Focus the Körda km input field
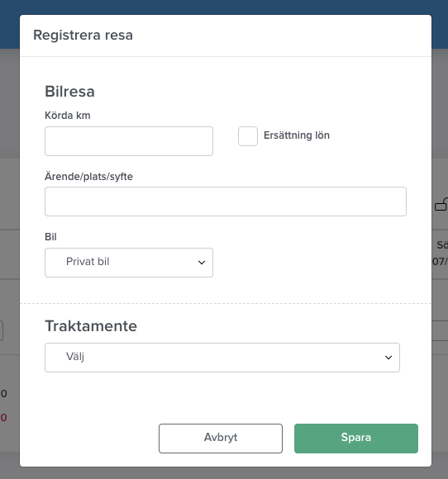The width and height of the screenshot is (448, 479). (x=129, y=141)
